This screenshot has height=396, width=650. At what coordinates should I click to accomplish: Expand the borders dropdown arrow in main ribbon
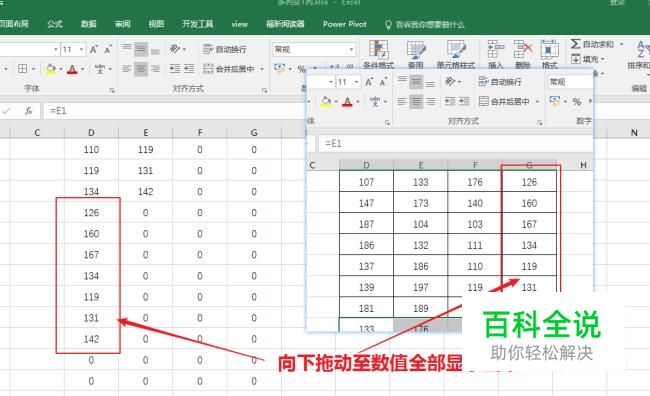click(34, 69)
